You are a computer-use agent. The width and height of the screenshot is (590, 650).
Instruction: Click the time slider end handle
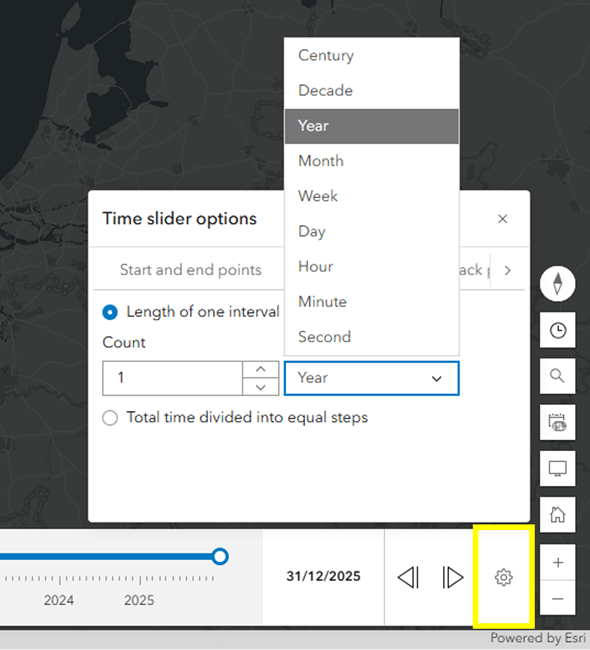(x=220, y=556)
